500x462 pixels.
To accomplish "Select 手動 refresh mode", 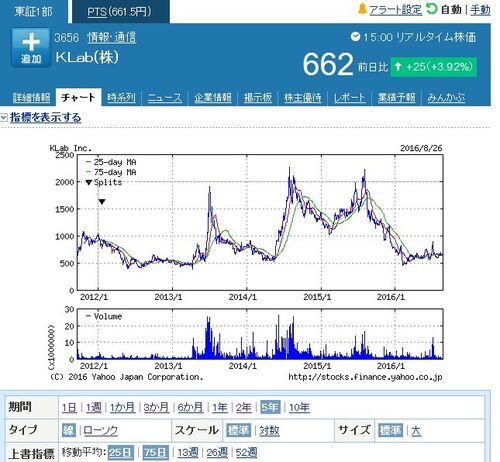I will 480,10.
